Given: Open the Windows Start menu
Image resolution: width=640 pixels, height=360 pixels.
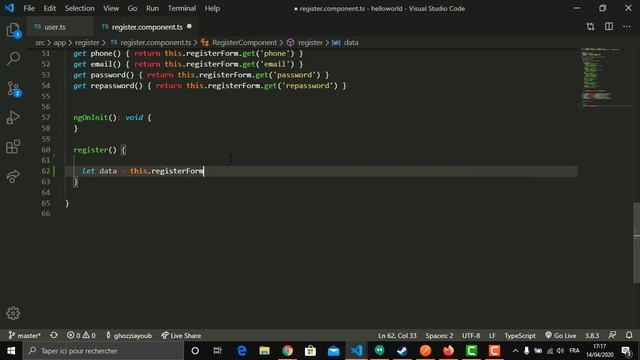Looking at the screenshot, I should [11, 351].
